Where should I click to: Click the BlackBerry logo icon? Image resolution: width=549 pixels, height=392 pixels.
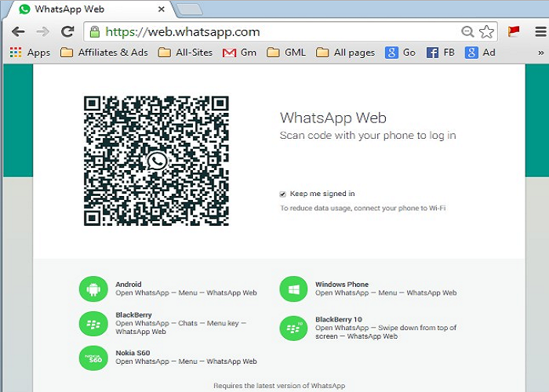(x=93, y=324)
